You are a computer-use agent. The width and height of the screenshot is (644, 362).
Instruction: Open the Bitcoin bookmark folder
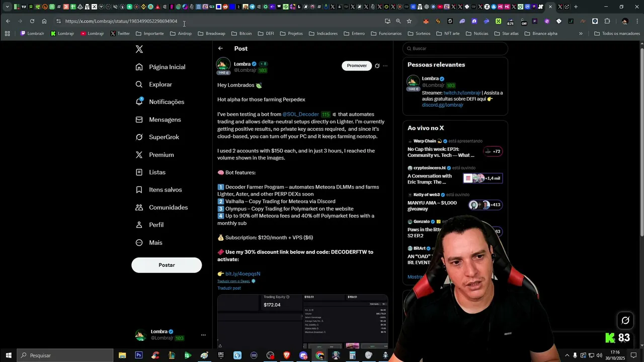242,34
